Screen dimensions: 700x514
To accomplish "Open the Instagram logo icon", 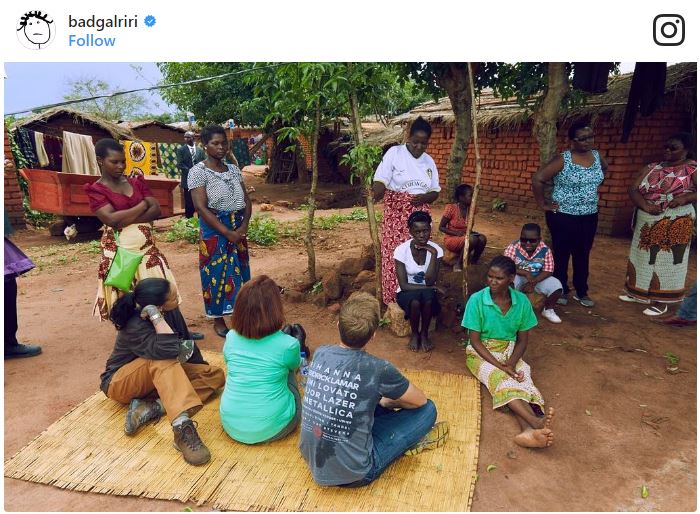I will [668, 30].
